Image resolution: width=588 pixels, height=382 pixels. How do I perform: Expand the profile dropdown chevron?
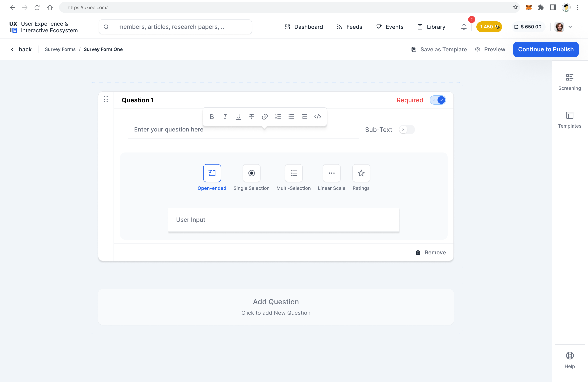(570, 27)
